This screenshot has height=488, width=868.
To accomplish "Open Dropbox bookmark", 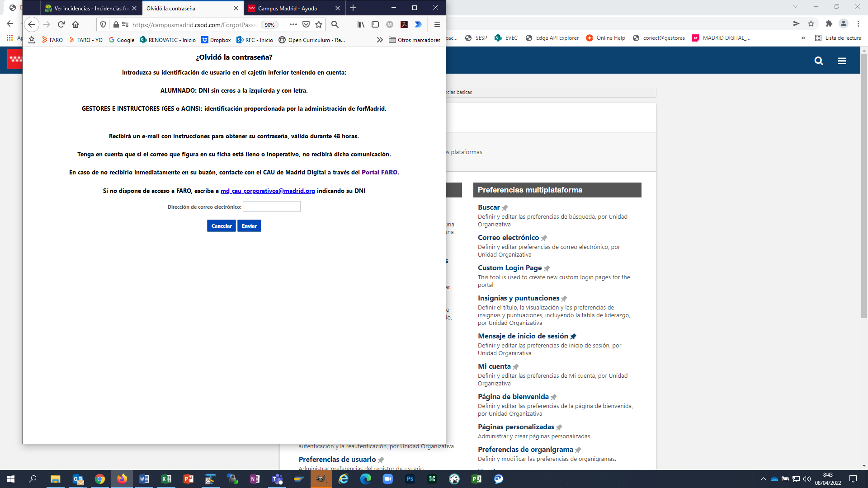I will pos(216,40).
